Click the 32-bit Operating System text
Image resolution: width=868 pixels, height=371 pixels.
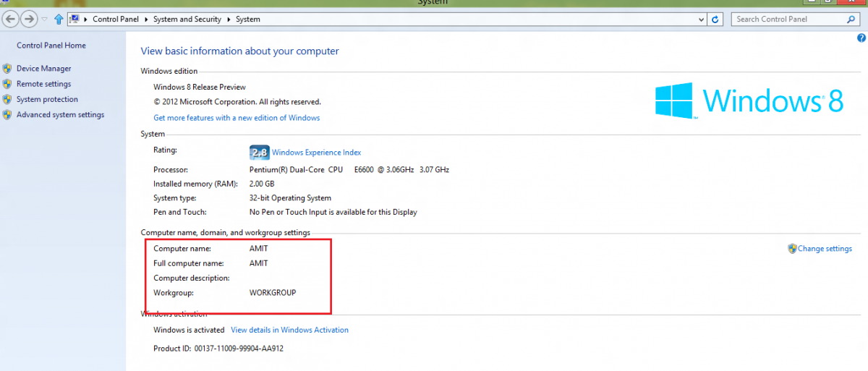point(290,198)
